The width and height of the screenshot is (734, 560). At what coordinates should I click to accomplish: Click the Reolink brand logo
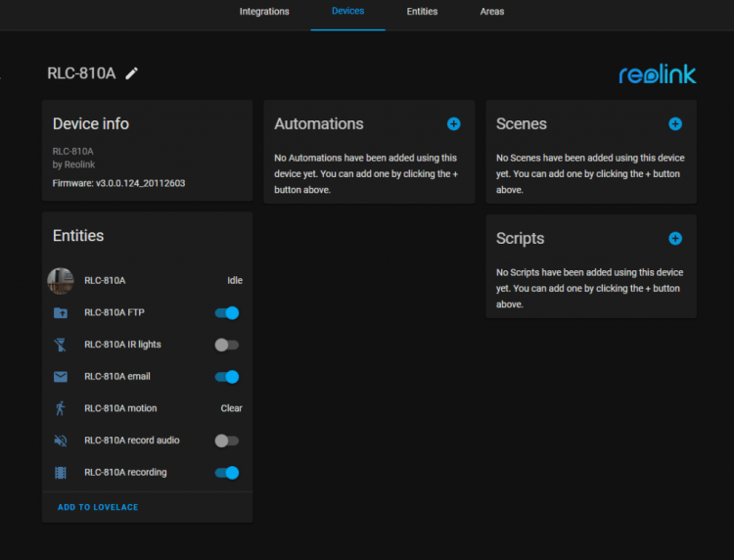(658, 74)
